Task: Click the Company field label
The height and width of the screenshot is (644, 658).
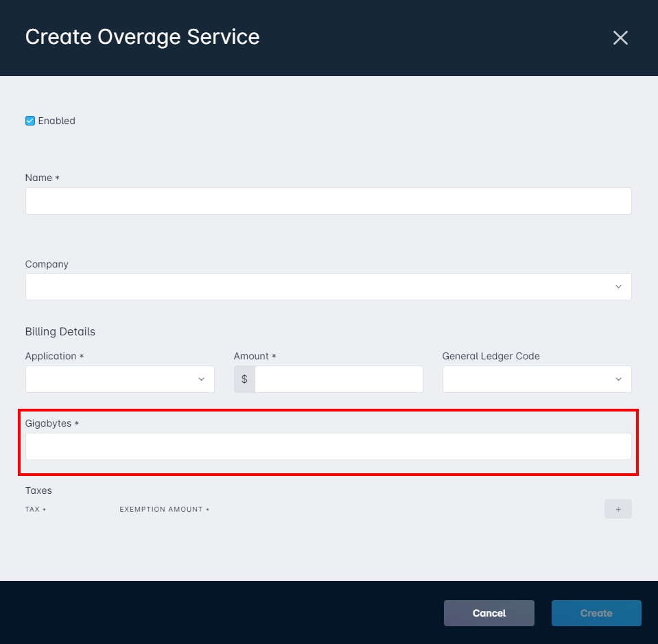Action: (x=47, y=264)
